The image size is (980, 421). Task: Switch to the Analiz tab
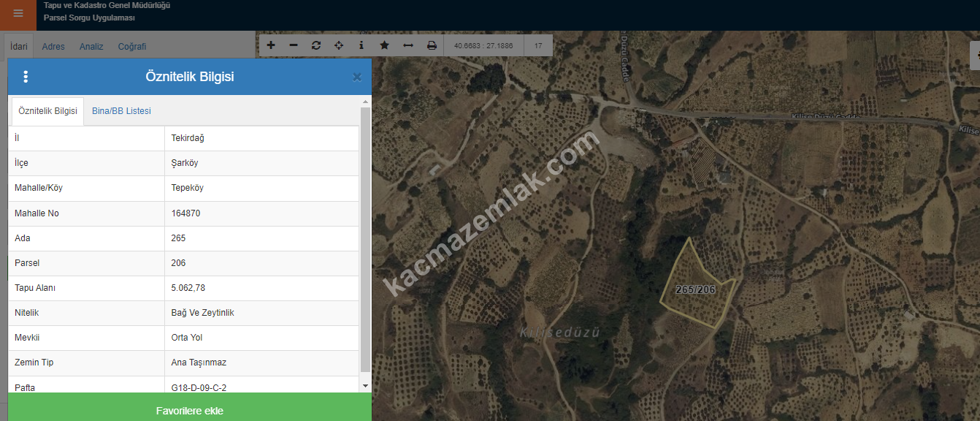tap(91, 47)
